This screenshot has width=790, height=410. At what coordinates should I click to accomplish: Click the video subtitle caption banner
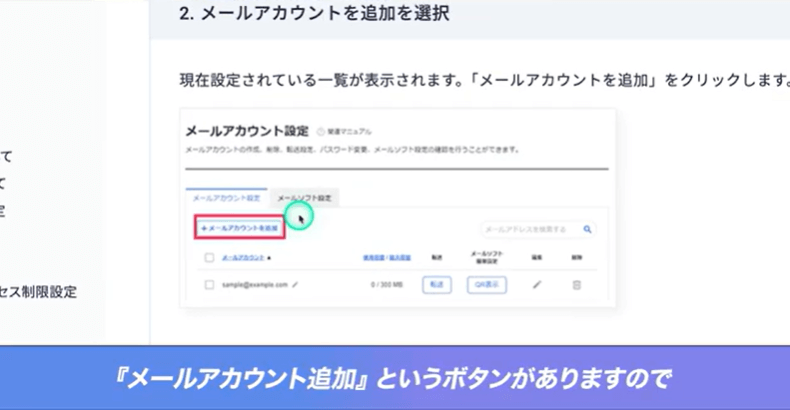(x=395, y=379)
